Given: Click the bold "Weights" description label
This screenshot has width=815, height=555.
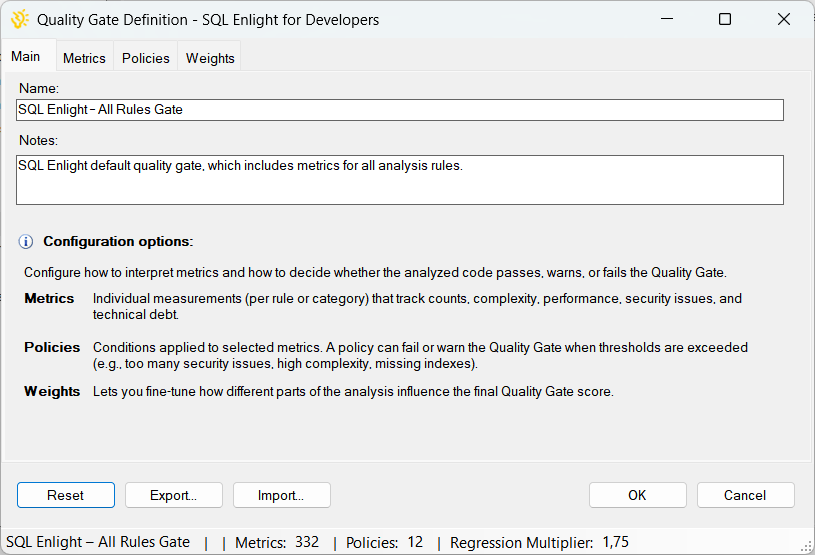Looking at the screenshot, I should click(52, 391).
